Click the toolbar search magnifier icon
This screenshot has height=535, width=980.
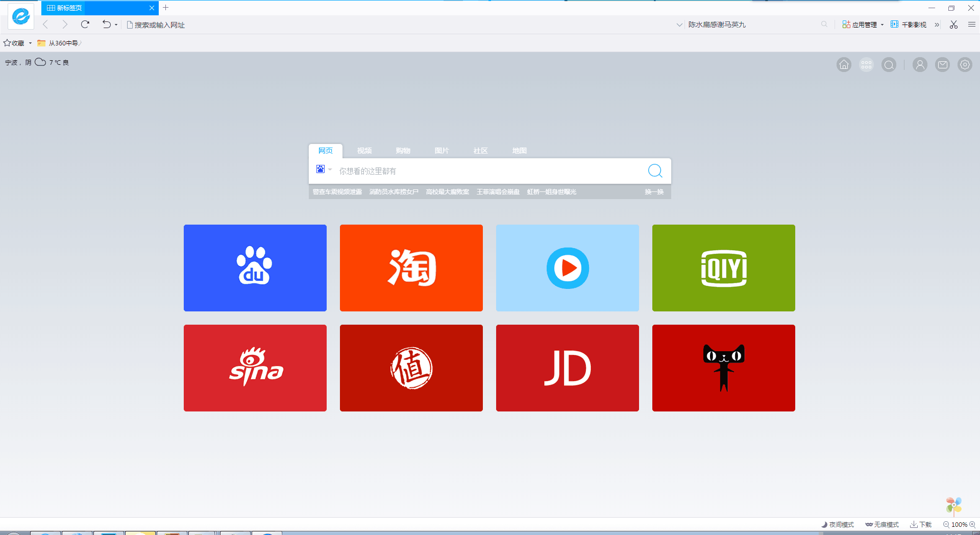824,25
